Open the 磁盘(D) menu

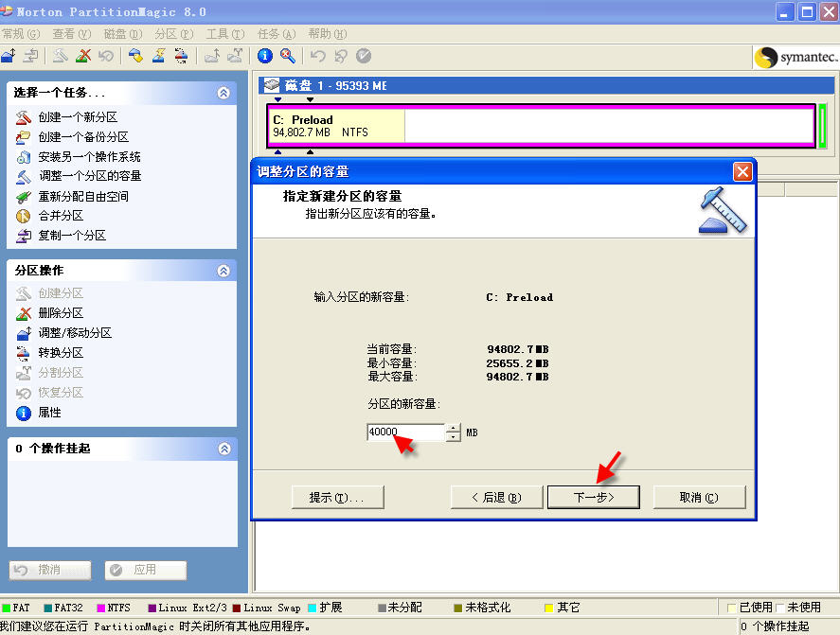(123, 34)
